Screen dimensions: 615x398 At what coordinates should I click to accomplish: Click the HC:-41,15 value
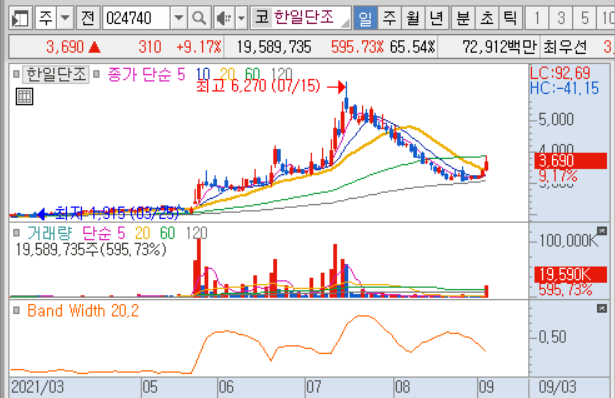564,88
